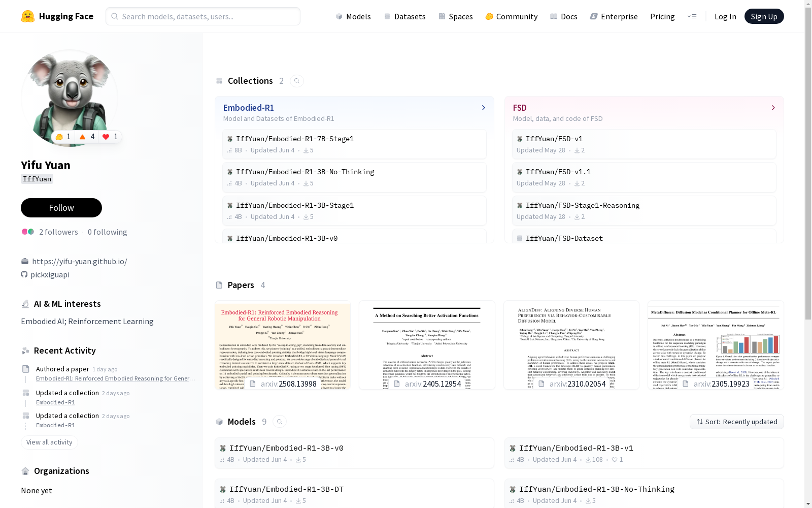812x508 pixels.
Task: Open the Embodied-R1 paper link in Recent Activity
Action: (115, 378)
